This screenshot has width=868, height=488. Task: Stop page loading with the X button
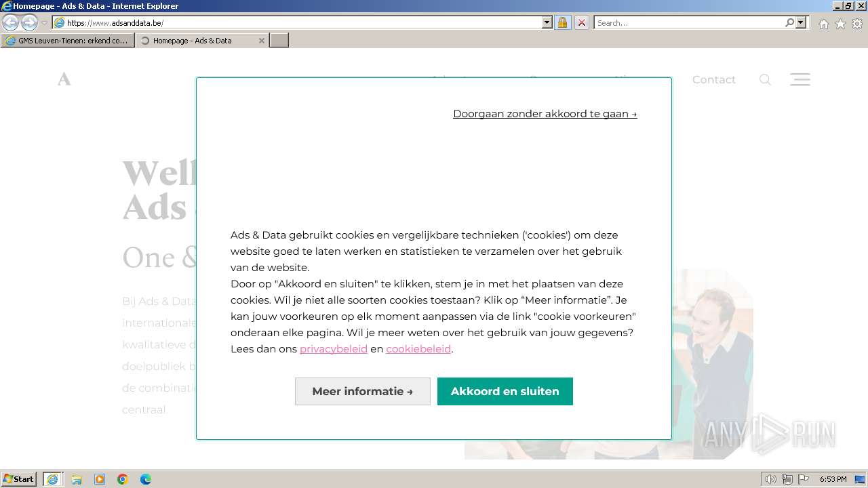point(581,22)
